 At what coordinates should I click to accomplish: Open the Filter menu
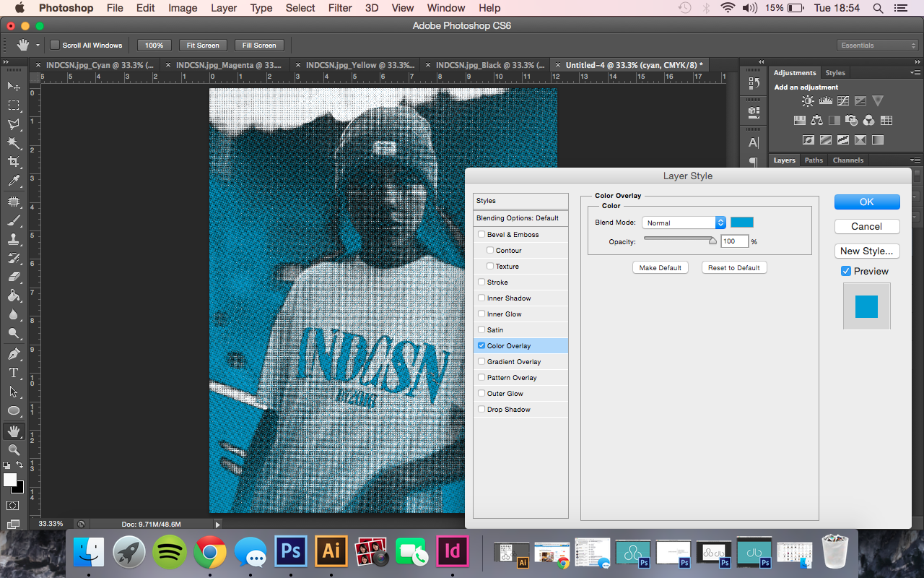pyautogui.click(x=339, y=8)
